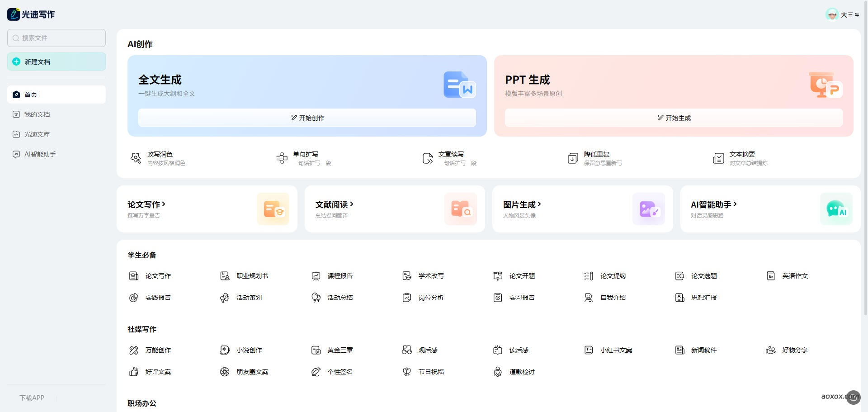Click the 文本摘要 text summary icon
Image resolution: width=868 pixels, height=412 pixels.
click(x=718, y=158)
